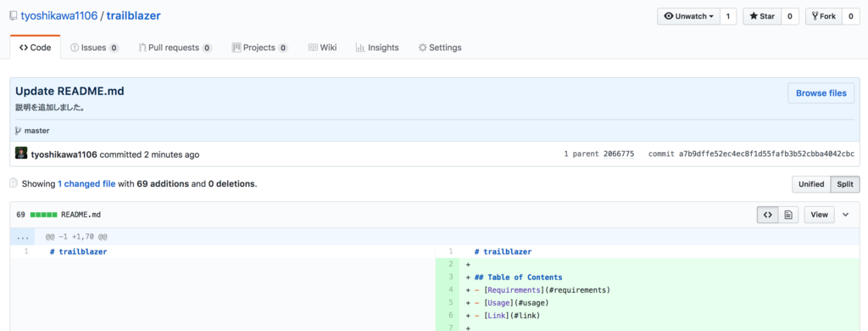Open parent commit 2066775
Viewport: 868px width, 331px height.
click(619, 154)
